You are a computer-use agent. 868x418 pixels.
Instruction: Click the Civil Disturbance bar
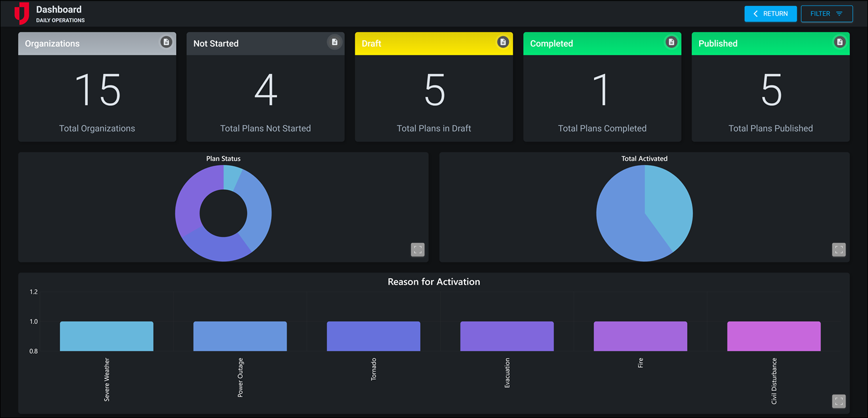click(774, 336)
